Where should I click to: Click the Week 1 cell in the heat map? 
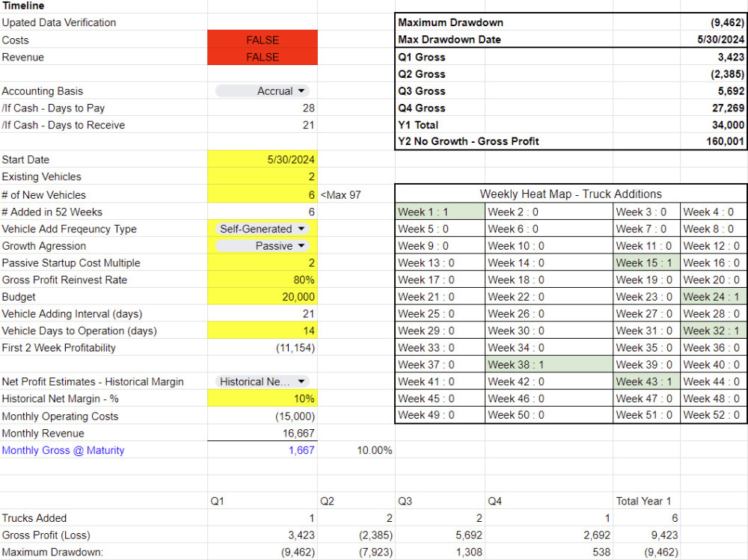tap(439, 212)
